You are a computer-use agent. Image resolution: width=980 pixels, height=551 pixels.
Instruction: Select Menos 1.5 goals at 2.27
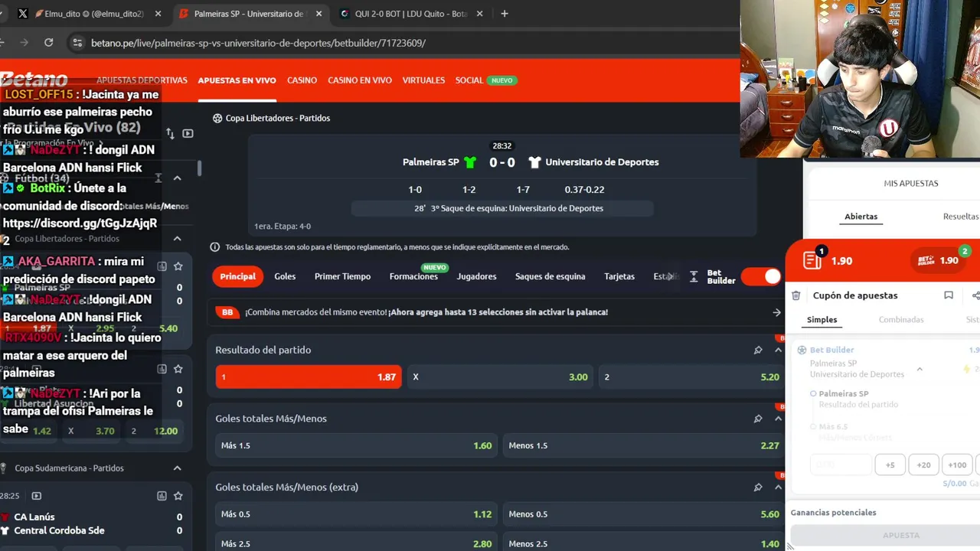coord(643,445)
